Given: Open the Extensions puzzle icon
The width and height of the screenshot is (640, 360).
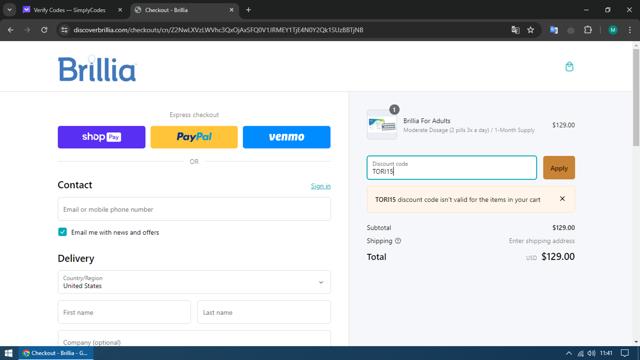Looking at the screenshot, I should click(588, 30).
